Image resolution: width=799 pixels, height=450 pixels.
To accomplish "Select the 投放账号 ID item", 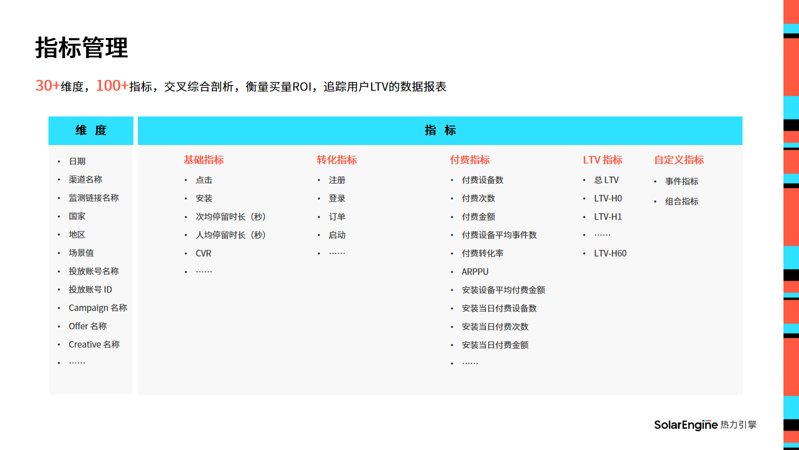I will (91, 289).
